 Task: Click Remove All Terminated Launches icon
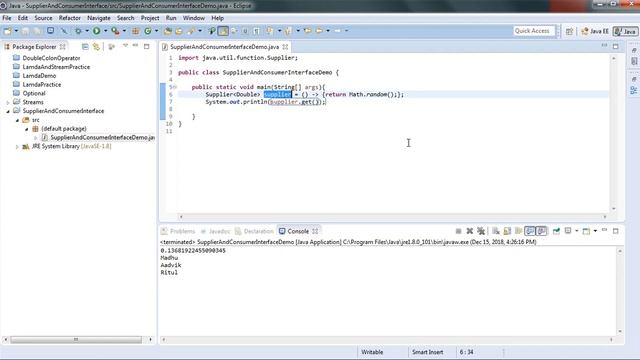481,231
